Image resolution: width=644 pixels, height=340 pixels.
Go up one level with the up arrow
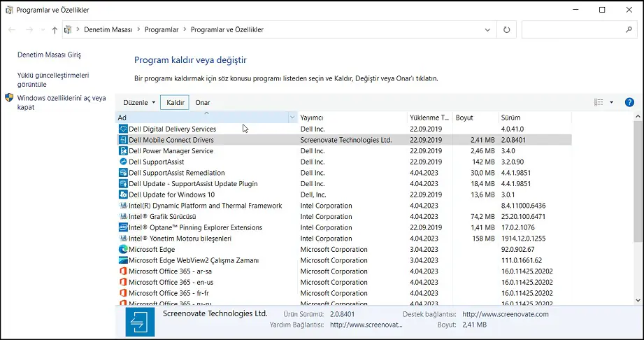(55, 30)
